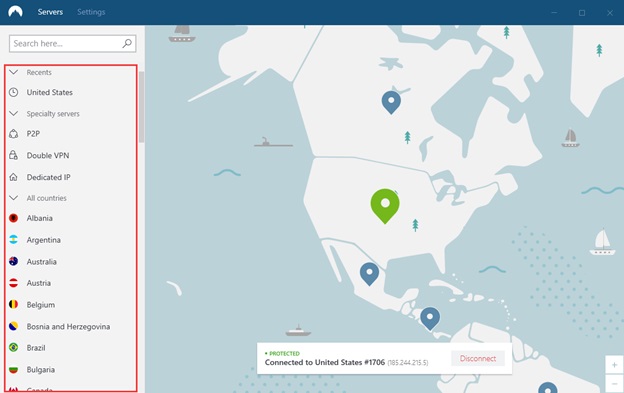The image size is (624, 393).
Task: Collapse the Recents section chevron
Action: tap(14, 72)
